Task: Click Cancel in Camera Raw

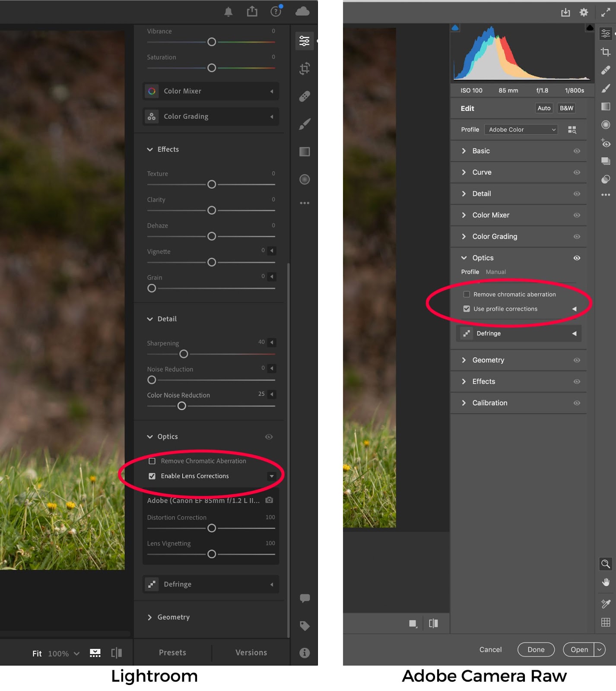Action: point(490,650)
